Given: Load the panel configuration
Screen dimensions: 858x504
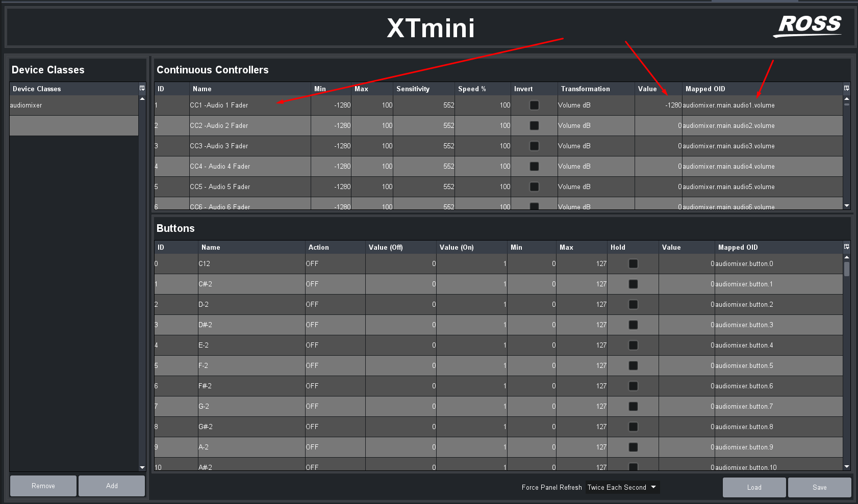Looking at the screenshot, I should click(x=754, y=487).
